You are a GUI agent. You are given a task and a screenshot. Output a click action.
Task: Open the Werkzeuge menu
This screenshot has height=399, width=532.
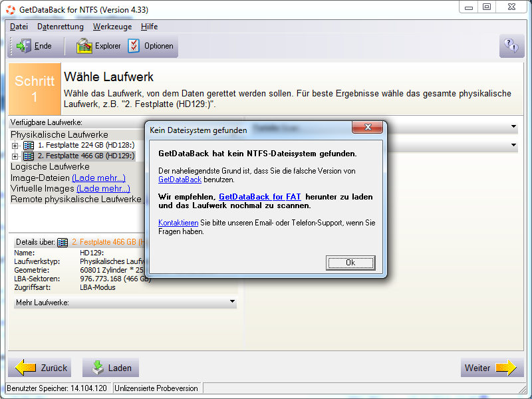pyautogui.click(x=112, y=27)
